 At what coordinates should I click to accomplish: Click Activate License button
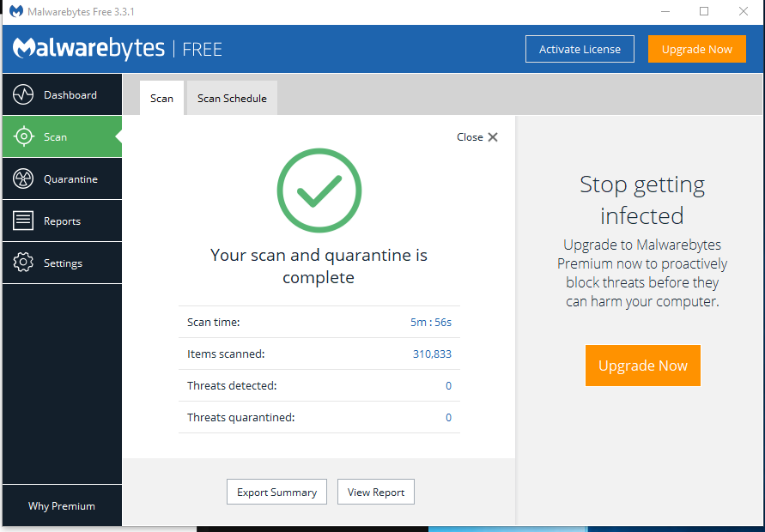point(580,49)
